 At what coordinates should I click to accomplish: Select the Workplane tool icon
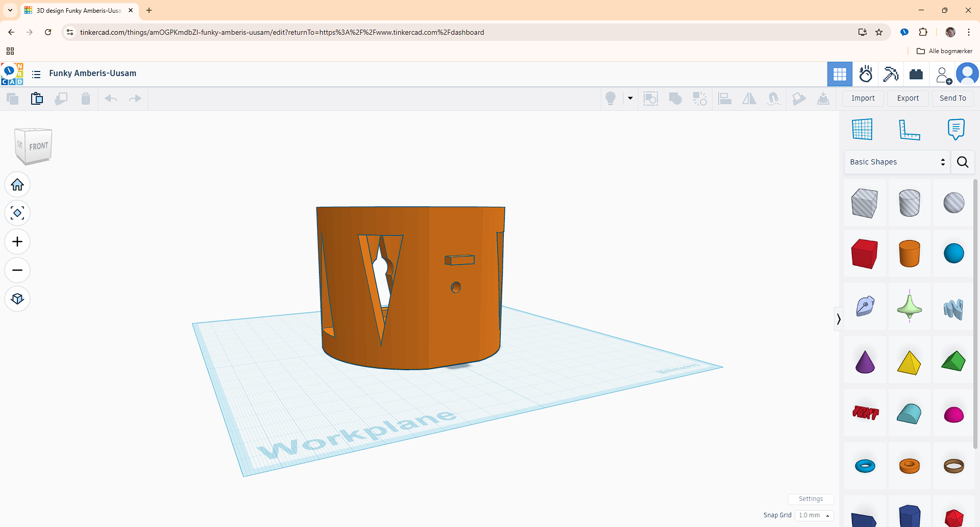pos(862,129)
